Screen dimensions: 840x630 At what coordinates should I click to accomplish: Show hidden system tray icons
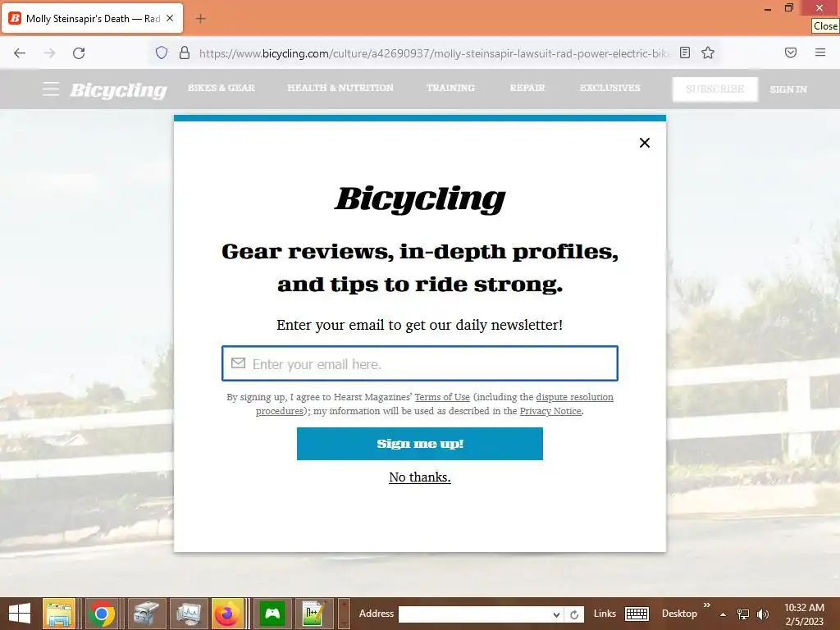[x=724, y=614]
